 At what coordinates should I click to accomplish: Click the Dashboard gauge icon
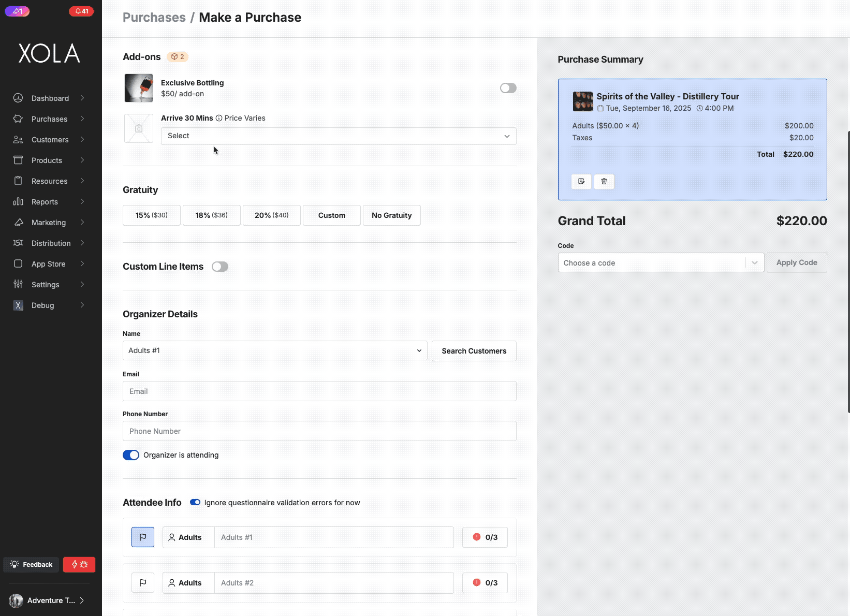(18, 98)
